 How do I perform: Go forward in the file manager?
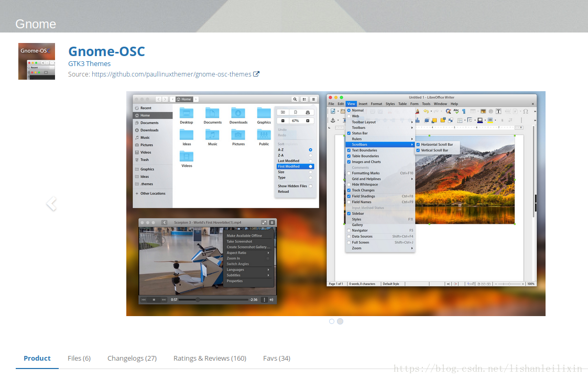click(165, 100)
